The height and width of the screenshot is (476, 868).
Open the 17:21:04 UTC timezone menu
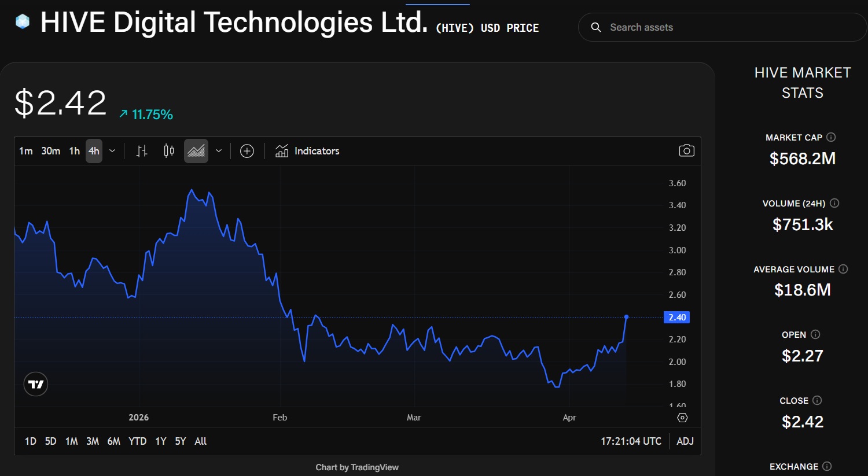631,441
